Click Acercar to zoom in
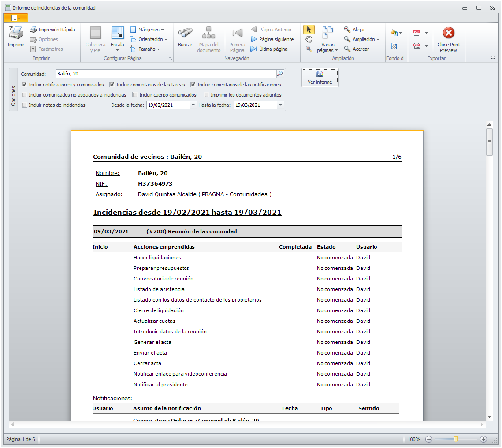 click(x=356, y=49)
